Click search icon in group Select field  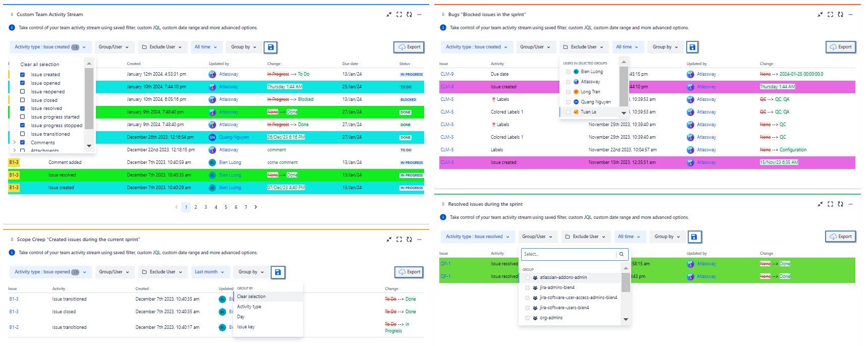point(622,254)
